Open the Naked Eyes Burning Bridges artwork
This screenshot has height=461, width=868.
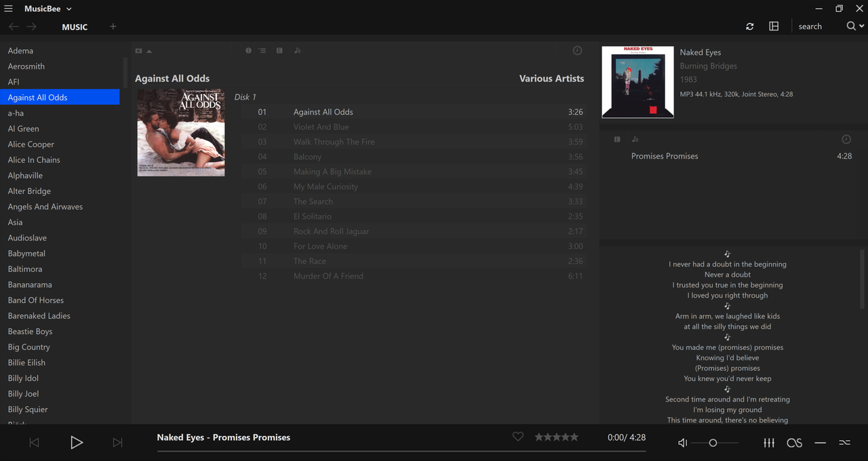tap(637, 82)
